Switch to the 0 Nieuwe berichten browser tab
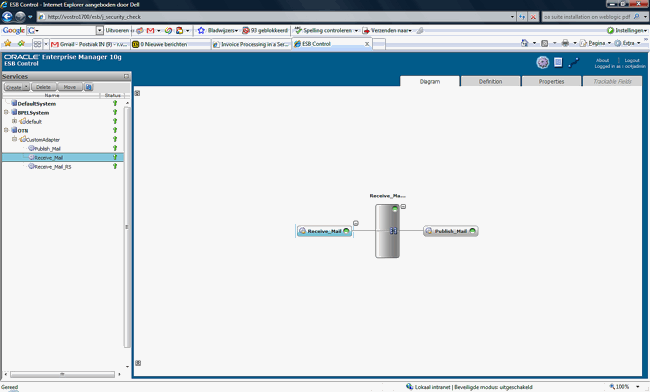 (170, 44)
